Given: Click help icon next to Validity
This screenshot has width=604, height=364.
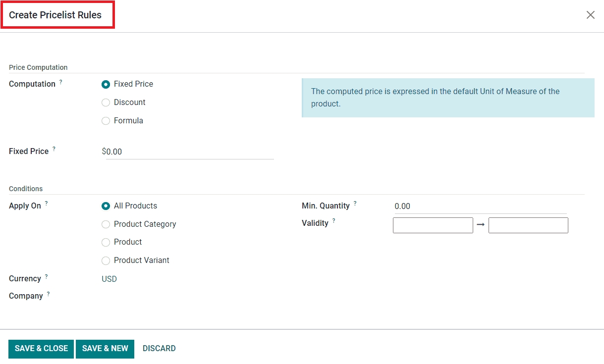Looking at the screenshot, I should tap(334, 221).
